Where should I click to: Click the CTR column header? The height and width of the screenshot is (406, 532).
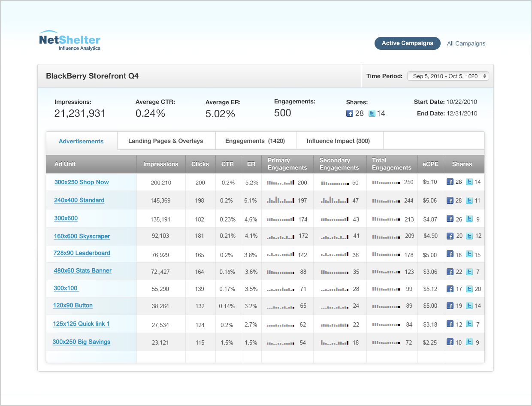pyautogui.click(x=228, y=164)
